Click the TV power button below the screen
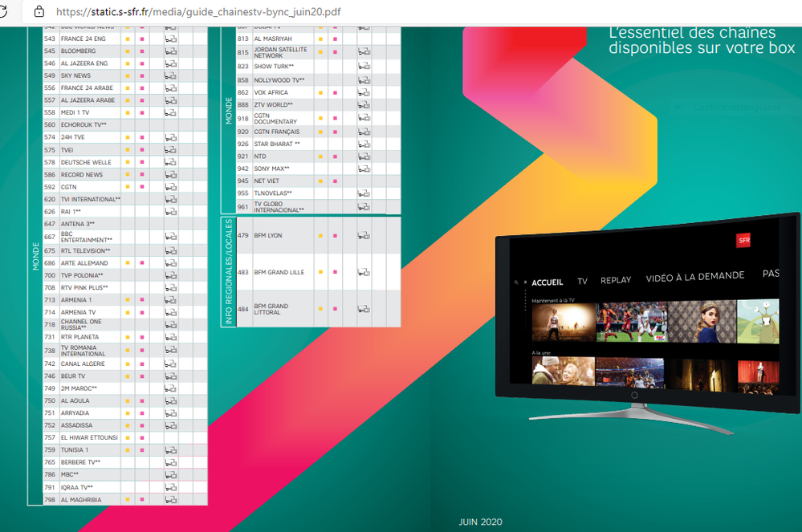 [634, 396]
